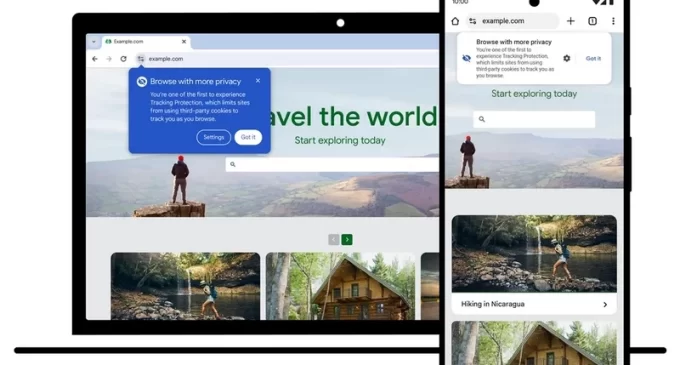The image size is (680, 365).
Task: Tap Got it in phone privacy notice
Action: pyautogui.click(x=593, y=59)
